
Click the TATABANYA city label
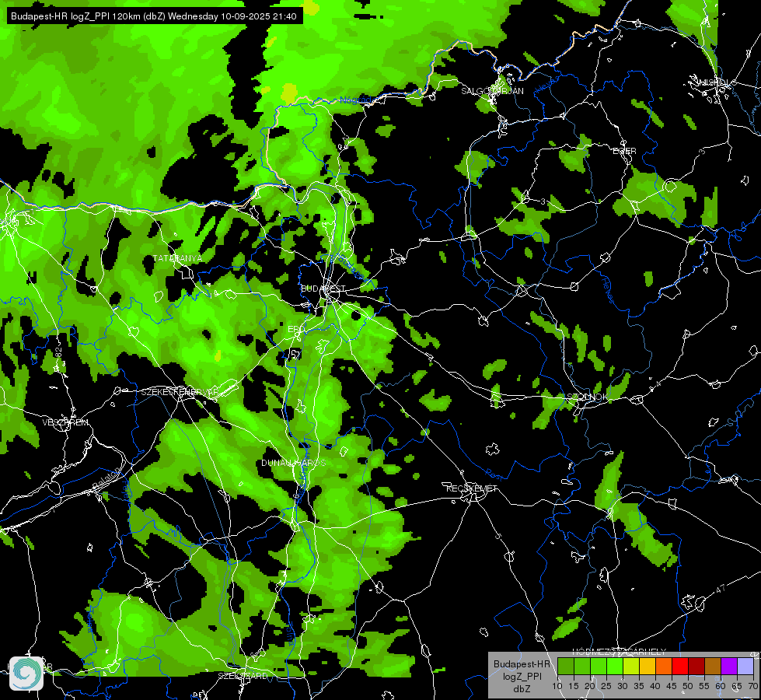click(177, 258)
